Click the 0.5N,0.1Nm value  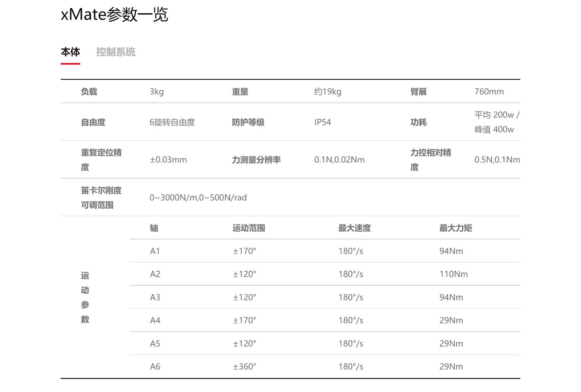pyautogui.click(x=497, y=160)
